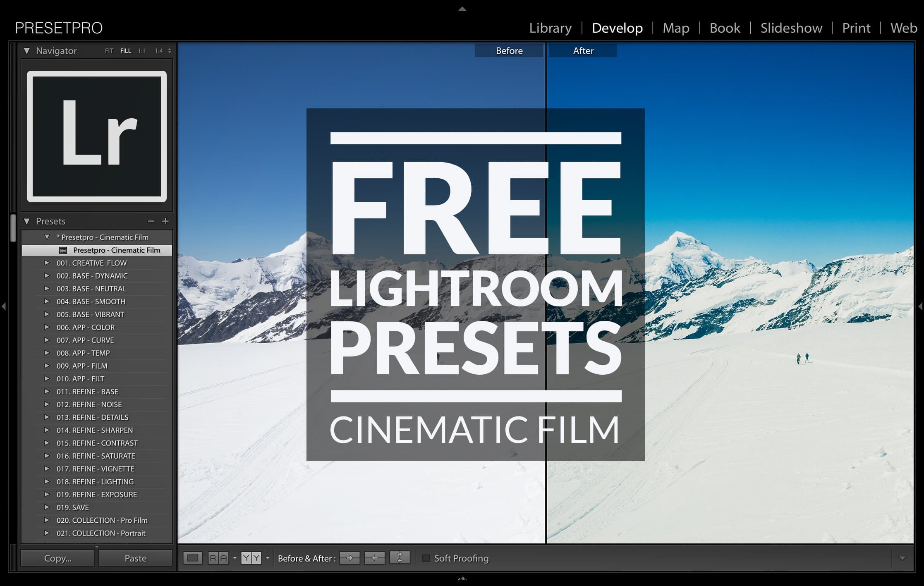Screen dimensions: 924x586
Task: Switch to Map module
Action: point(676,28)
